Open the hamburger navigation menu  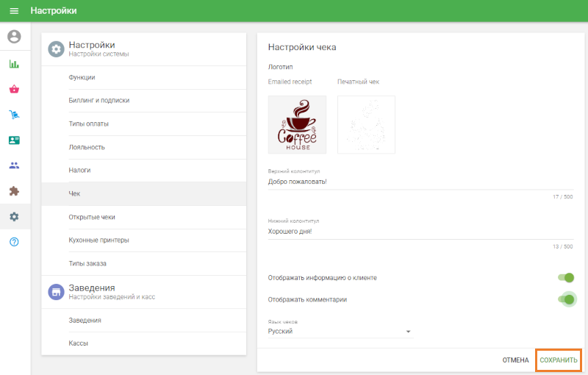pyautogui.click(x=14, y=11)
